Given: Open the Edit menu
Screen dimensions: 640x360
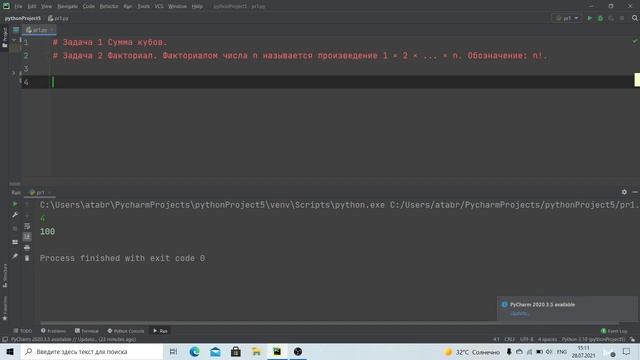Looking at the screenshot, I should (x=32, y=7).
